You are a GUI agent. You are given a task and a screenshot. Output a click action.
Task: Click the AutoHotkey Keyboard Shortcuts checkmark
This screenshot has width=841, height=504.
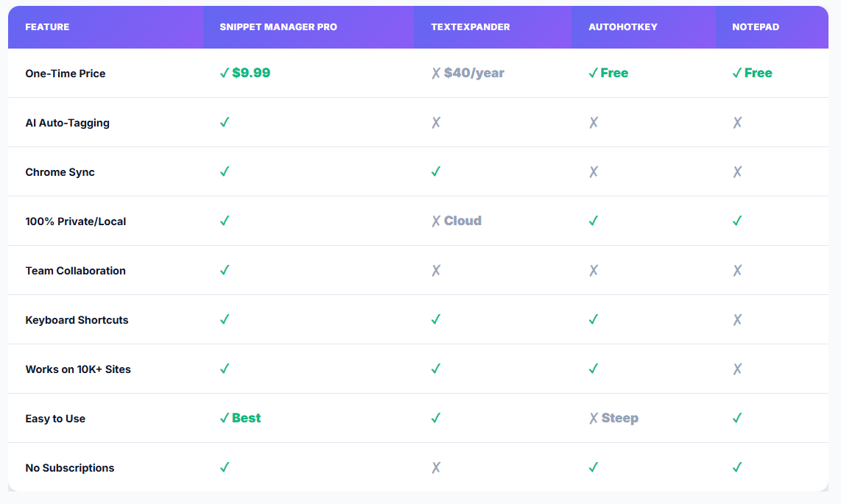pos(594,319)
